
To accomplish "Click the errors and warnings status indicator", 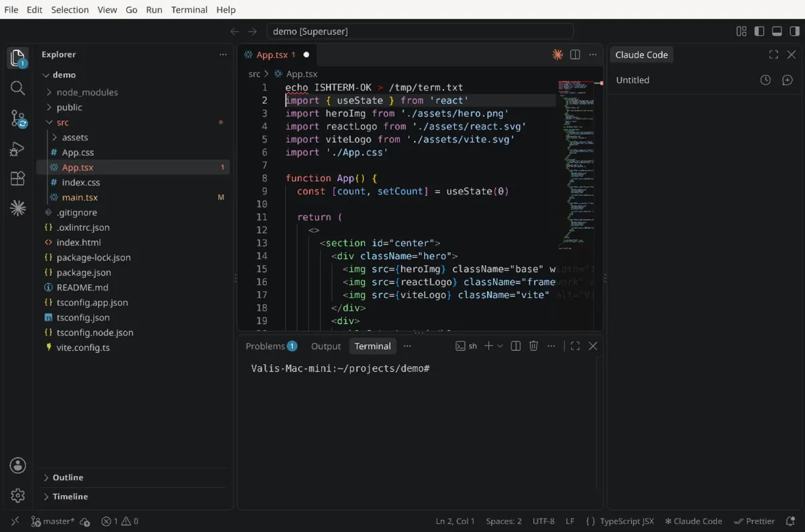I will 119,521.
